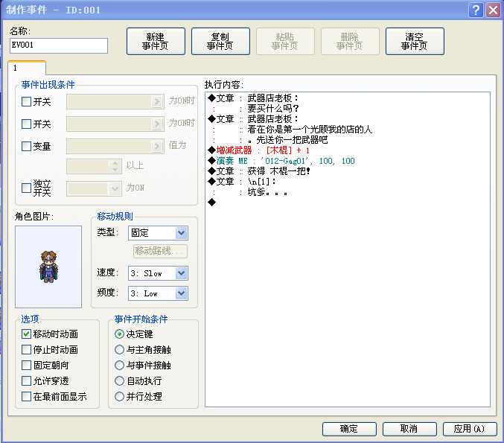504x443 pixels.
Task: Uncheck the 移动时动画 option
Action: point(26,334)
